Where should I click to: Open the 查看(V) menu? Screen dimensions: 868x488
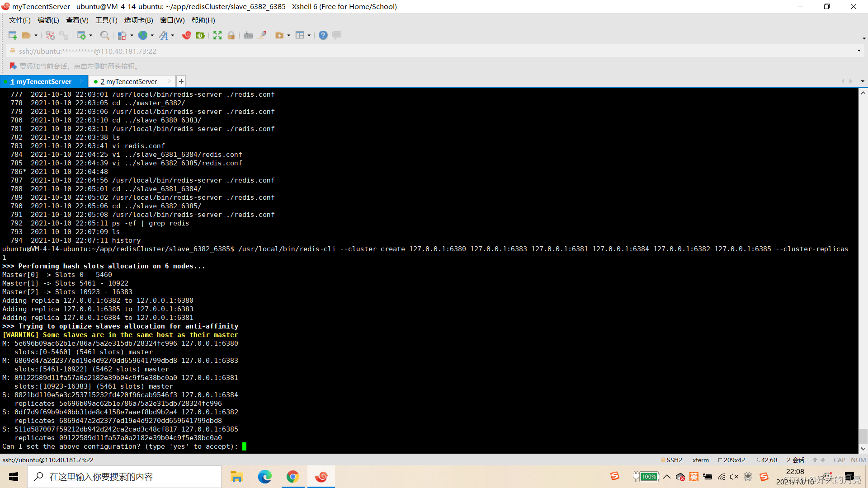click(77, 20)
